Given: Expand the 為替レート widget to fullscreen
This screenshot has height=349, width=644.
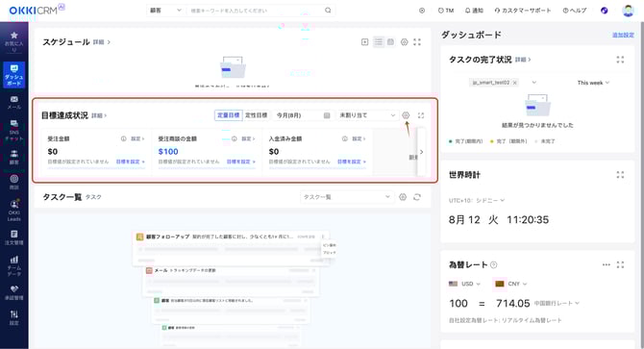Looking at the screenshot, I should coord(620,264).
